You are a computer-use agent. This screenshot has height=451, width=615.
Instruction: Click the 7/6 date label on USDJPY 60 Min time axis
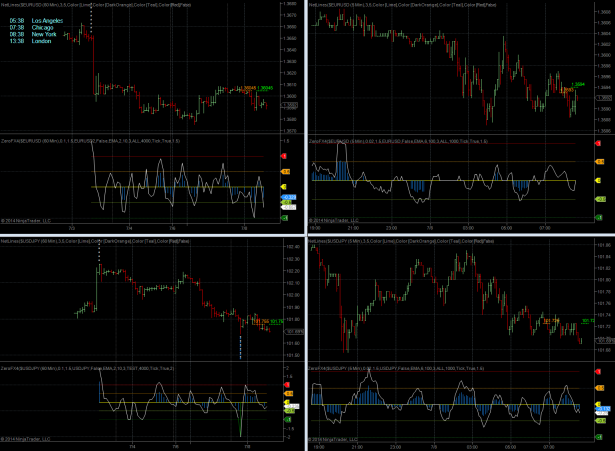[176, 447]
